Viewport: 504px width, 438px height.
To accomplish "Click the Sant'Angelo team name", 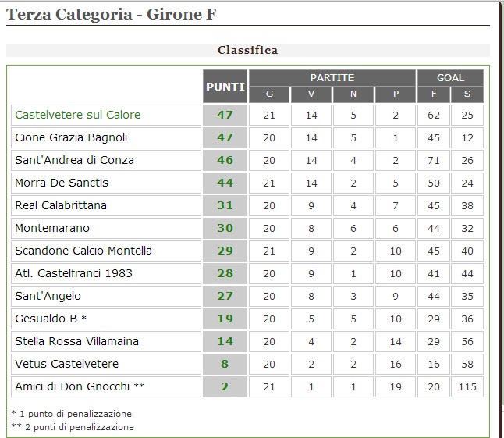I will 48,296.
